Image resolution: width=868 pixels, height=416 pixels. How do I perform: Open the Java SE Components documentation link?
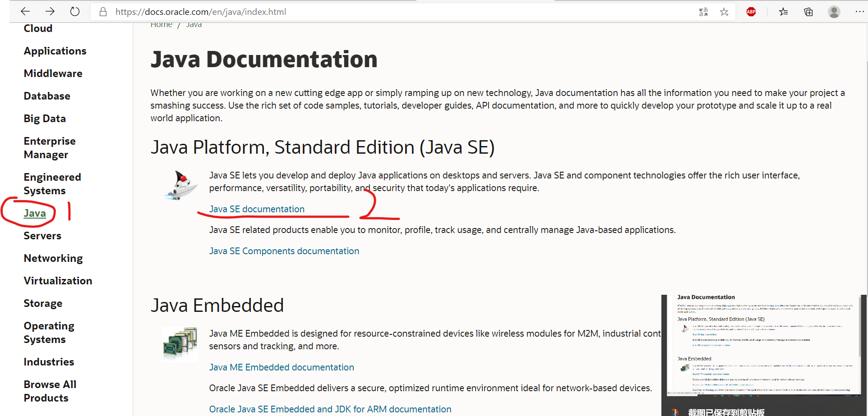[284, 251]
